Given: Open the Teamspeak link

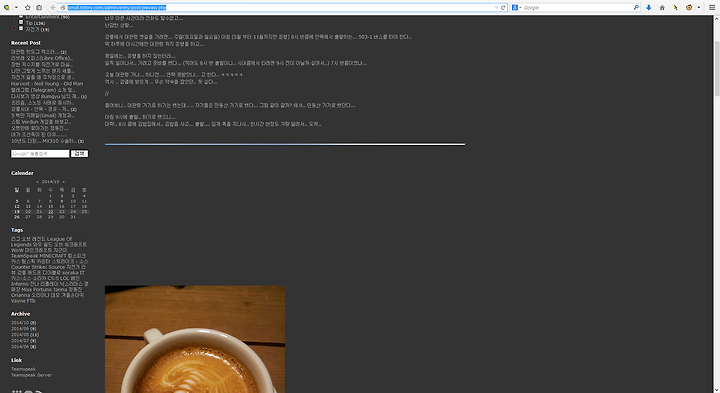Looking at the screenshot, I should click(23, 369).
